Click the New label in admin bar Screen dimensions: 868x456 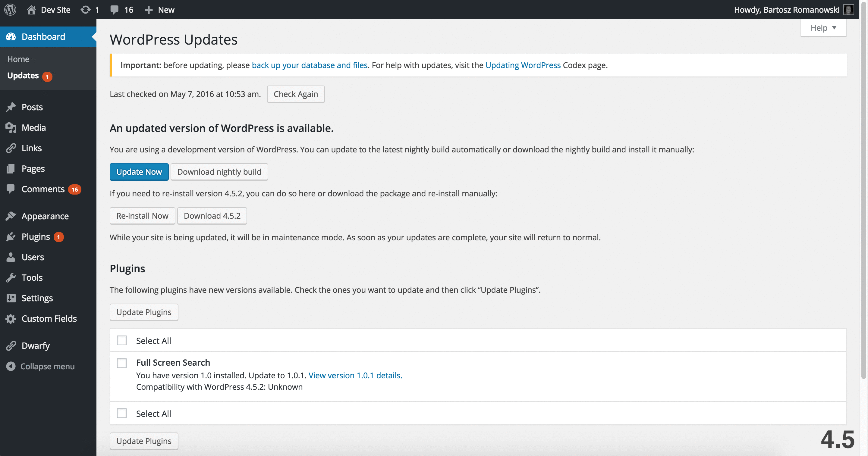point(166,10)
